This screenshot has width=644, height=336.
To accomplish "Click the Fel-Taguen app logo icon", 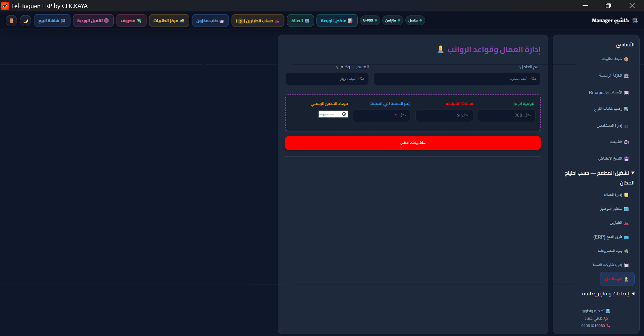I will (5, 6).
